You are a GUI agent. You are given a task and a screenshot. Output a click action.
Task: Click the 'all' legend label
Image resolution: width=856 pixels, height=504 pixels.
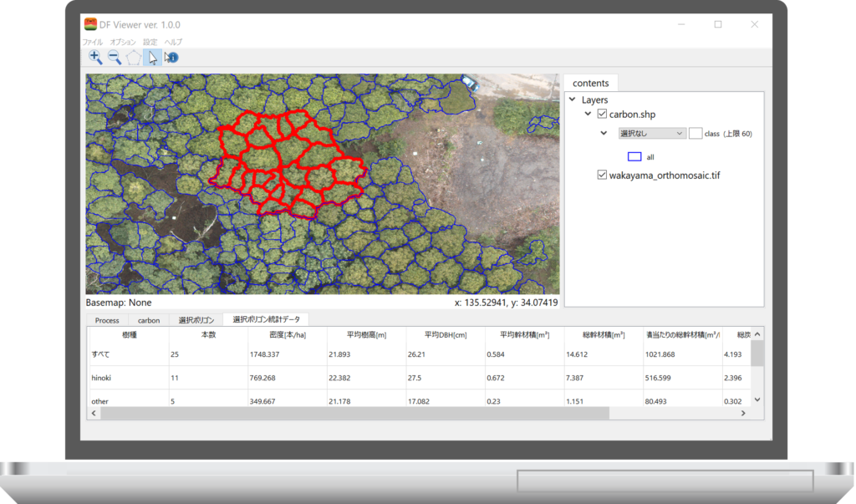coord(650,157)
